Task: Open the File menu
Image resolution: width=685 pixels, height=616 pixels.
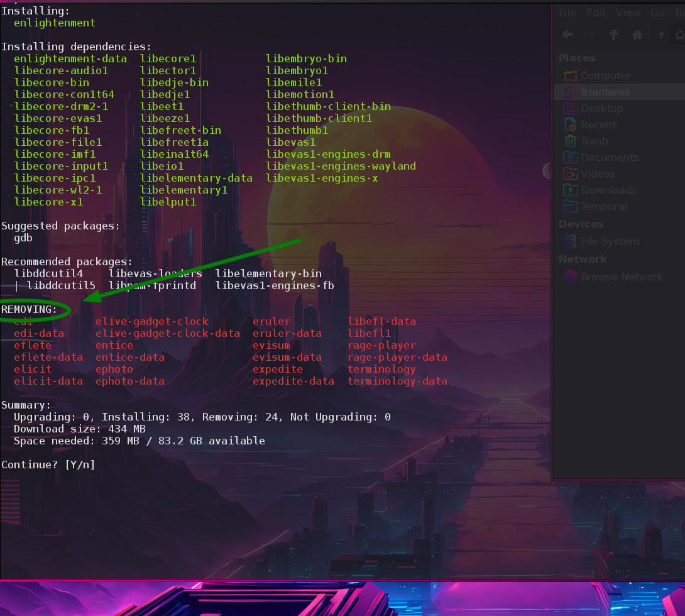Action: 567,13
